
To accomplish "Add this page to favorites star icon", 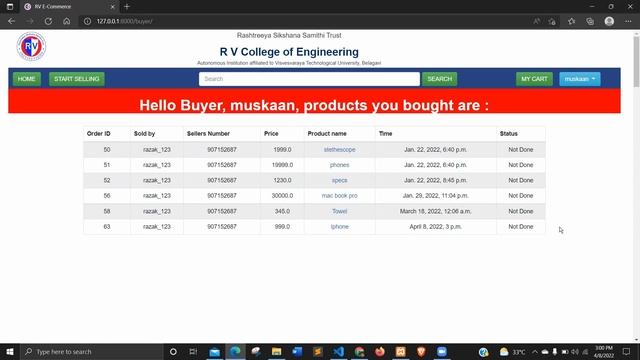I will 552,21.
